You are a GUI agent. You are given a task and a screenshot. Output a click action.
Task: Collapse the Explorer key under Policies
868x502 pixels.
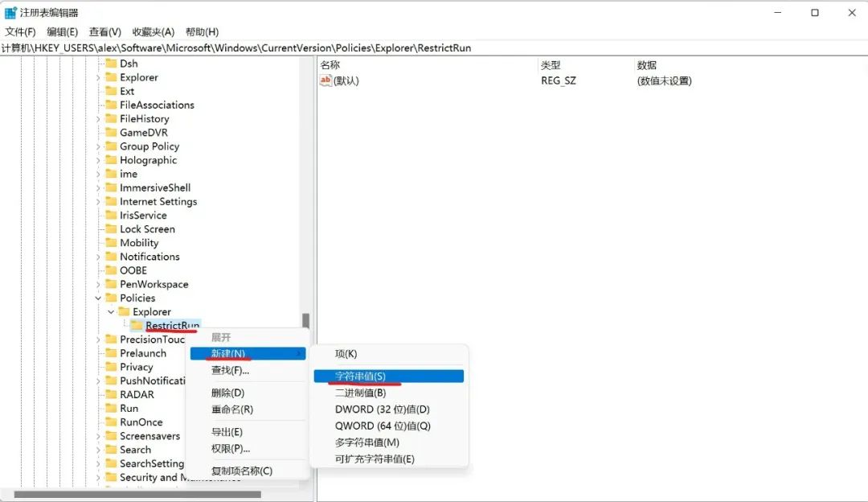click(x=111, y=312)
